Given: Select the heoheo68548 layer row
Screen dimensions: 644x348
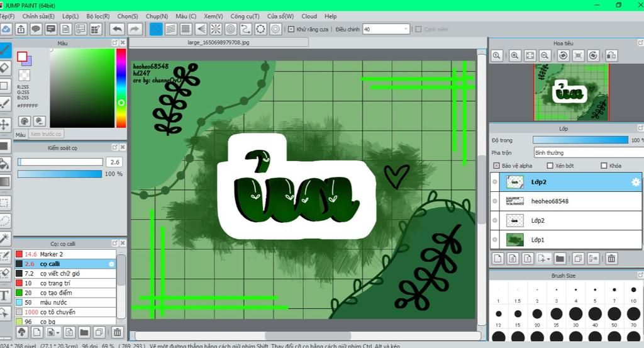Looking at the screenshot, I should coord(567,201).
